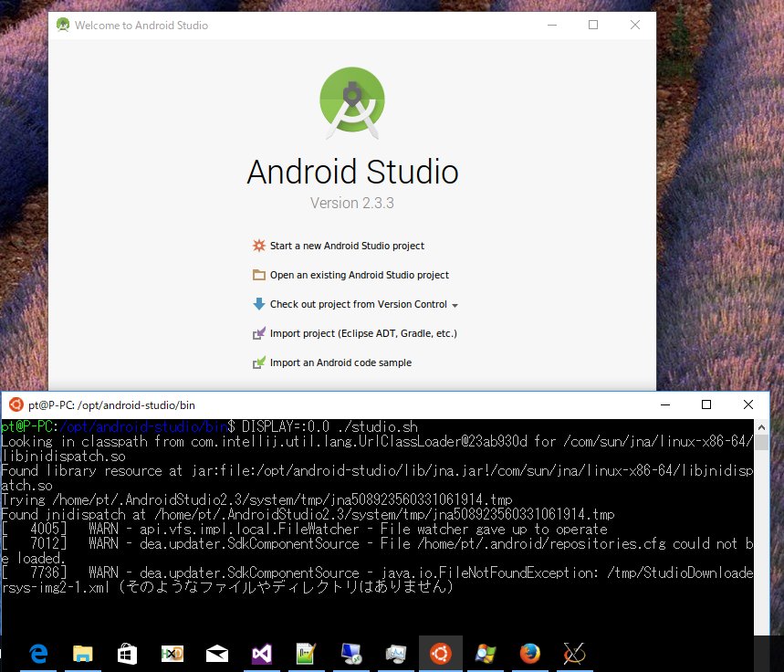Open the performance monitor icon in taskbar
This screenshot has width=784, height=672.
(x=396, y=654)
